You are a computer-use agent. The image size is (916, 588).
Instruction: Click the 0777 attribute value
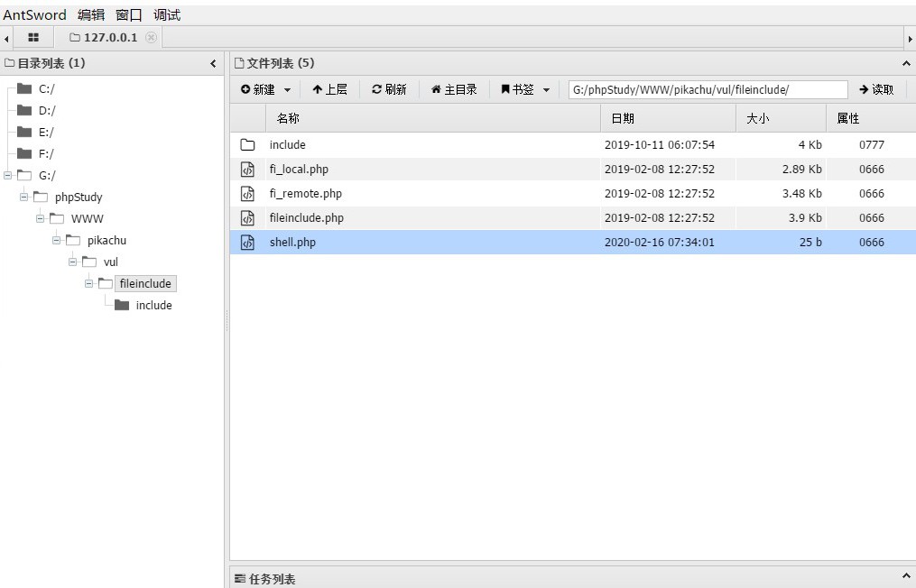(871, 144)
